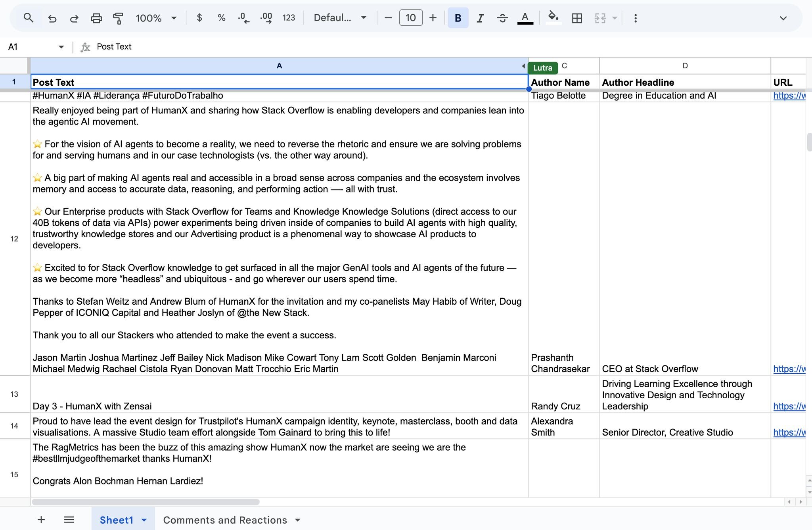Click the font size field showing 10
This screenshot has width=812, height=530.
pos(411,18)
